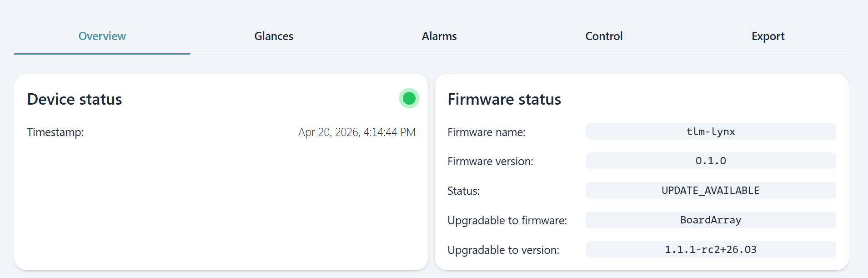
Task: Switch to the Overview tab
Action: pyautogui.click(x=102, y=36)
